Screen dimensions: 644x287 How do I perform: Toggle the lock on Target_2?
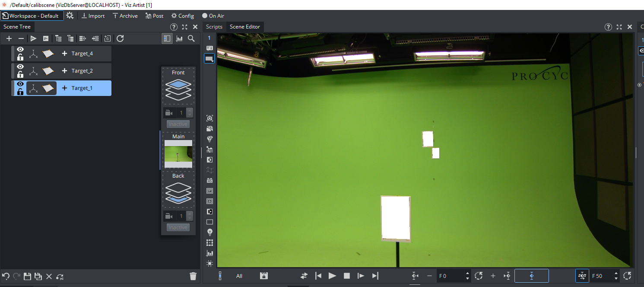coord(20,74)
